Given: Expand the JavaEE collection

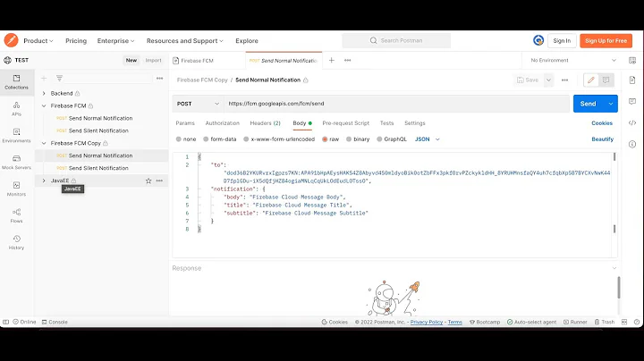Looking at the screenshot, I should tap(44, 180).
